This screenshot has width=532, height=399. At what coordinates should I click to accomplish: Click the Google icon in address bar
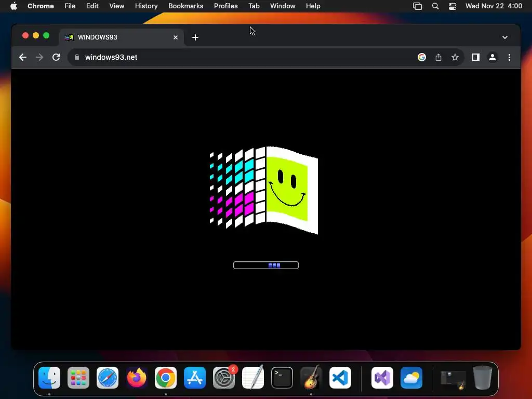(x=422, y=57)
